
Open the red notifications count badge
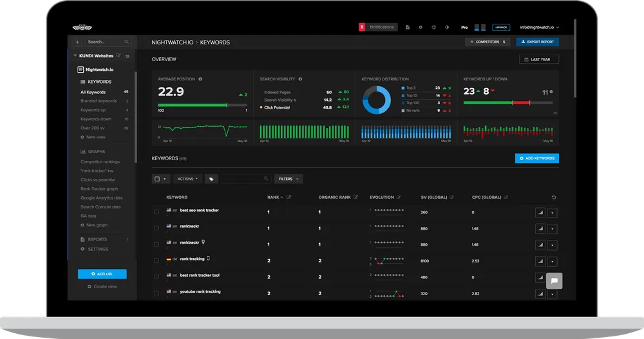[362, 27]
